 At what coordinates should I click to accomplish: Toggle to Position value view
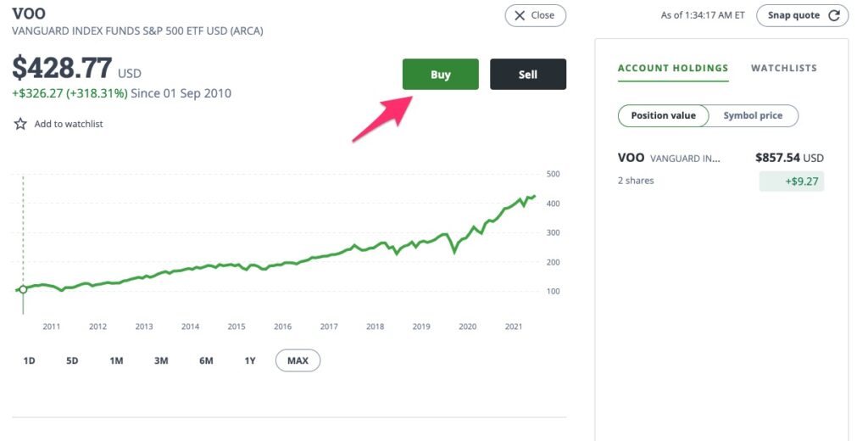click(x=663, y=116)
